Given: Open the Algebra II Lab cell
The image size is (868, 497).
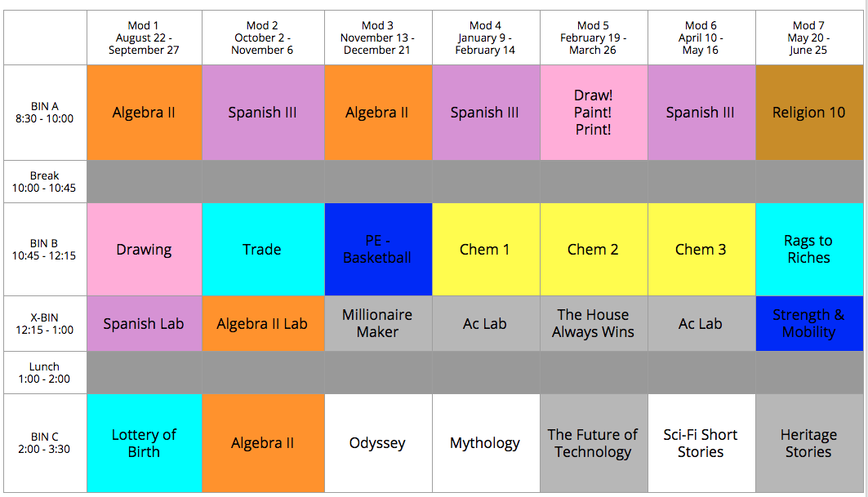Looking at the screenshot, I should pyautogui.click(x=262, y=324).
